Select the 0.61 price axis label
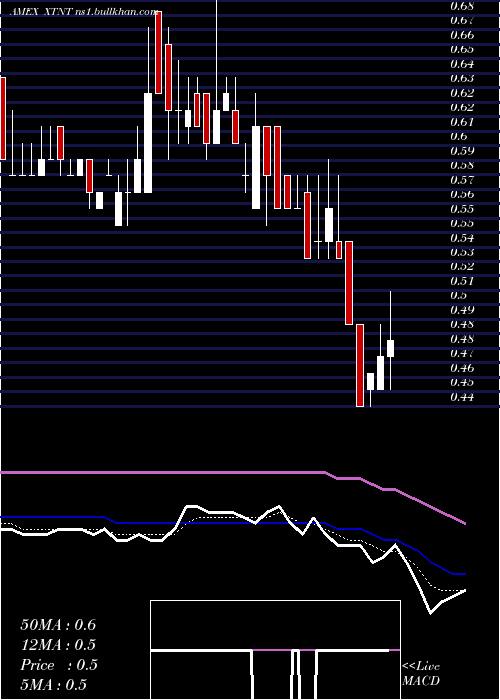This screenshot has height=700, width=500. point(462,122)
